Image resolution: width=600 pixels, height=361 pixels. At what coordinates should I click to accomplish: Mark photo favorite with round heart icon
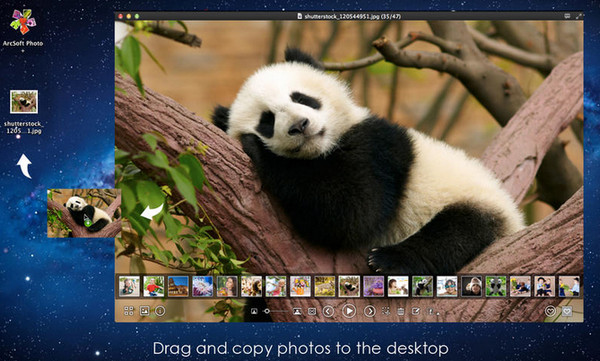550,311
